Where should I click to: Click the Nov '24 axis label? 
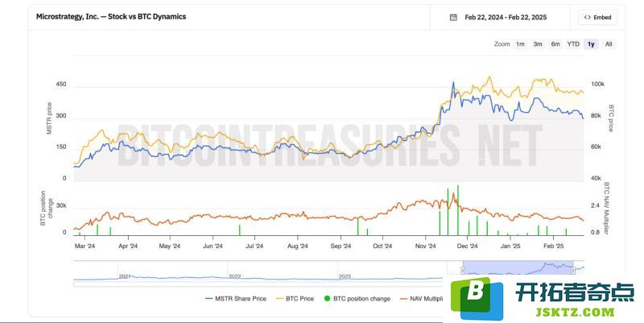coord(425,246)
